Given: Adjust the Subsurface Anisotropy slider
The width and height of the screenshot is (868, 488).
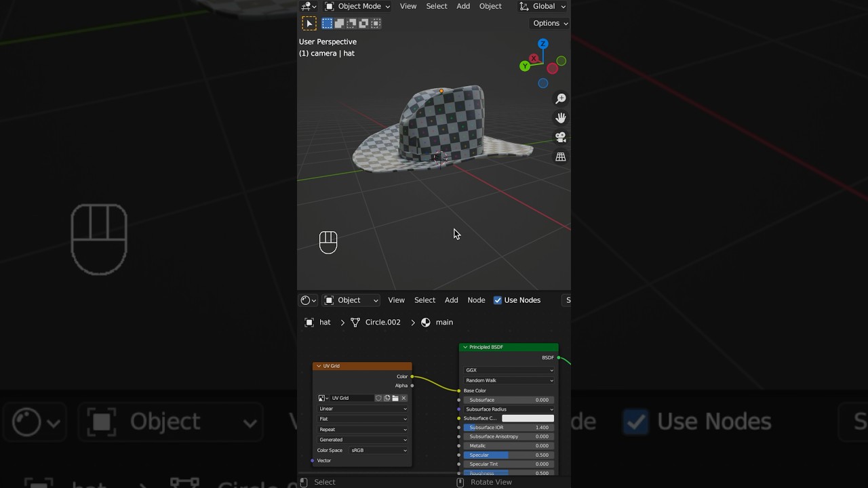Looking at the screenshot, I should click(x=509, y=436).
